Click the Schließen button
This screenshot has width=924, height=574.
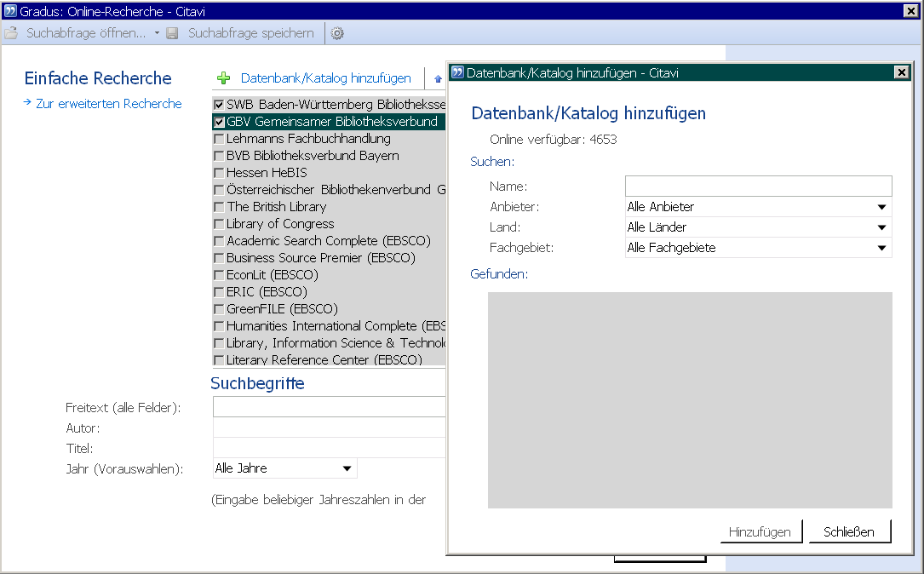[849, 531]
